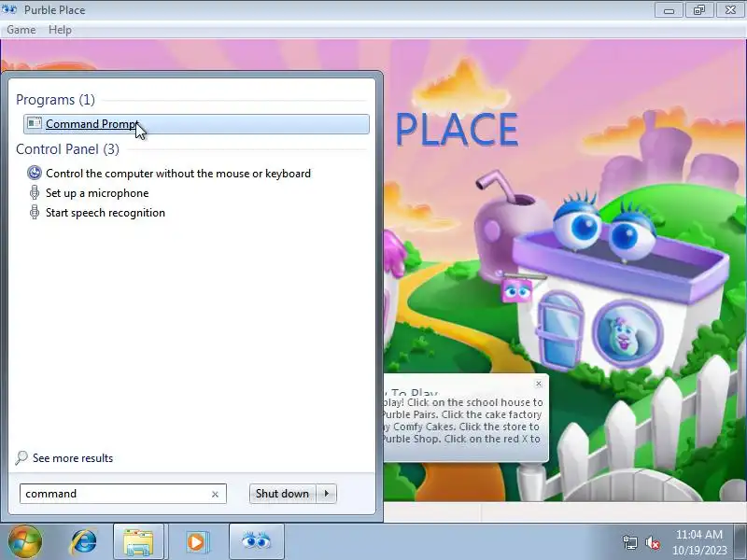Open Windows Explorer folder on taskbar
This screenshot has height=560, width=747.
138,542
